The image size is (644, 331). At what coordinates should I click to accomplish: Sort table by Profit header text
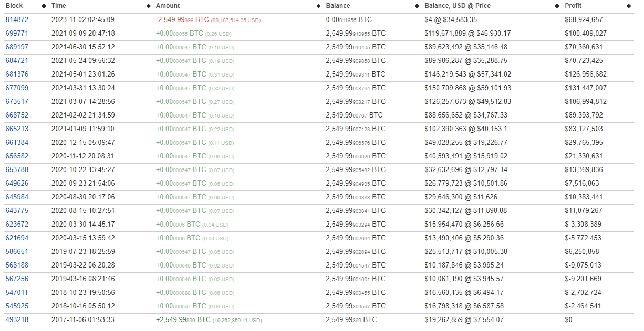click(573, 6)
